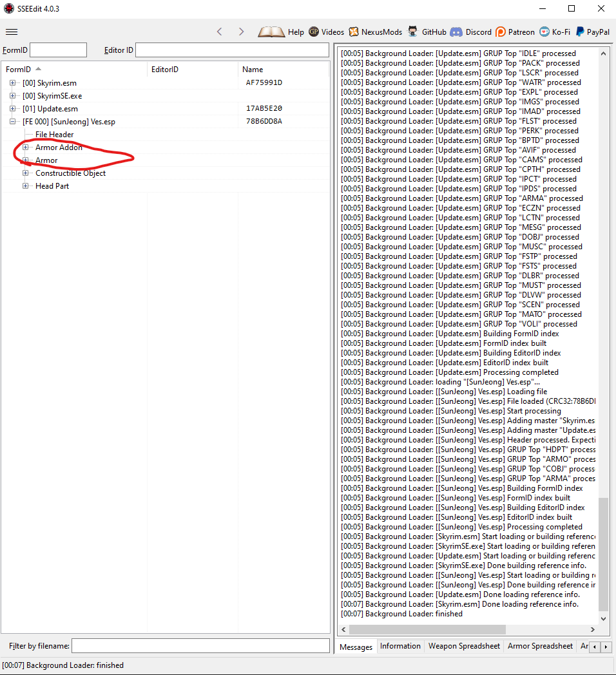616x675 pixels.
Task: Open the NexusMods link
Action: pos(381,32)
